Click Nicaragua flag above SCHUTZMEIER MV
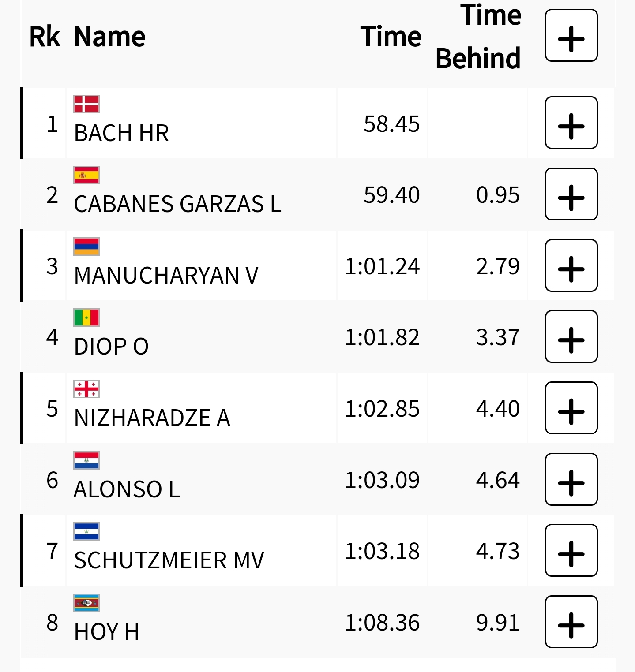The height and width of the screenshot is (672, 635). [x=86, y=531]
